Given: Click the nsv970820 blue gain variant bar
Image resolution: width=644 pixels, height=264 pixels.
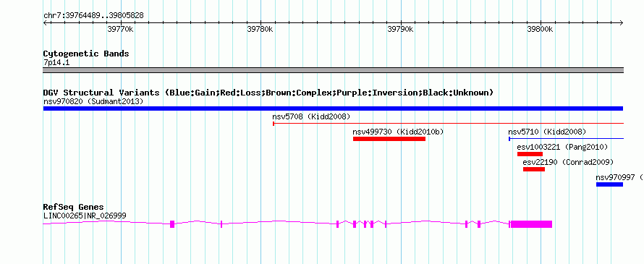Looking at the screenshot, I should point(333,108).
